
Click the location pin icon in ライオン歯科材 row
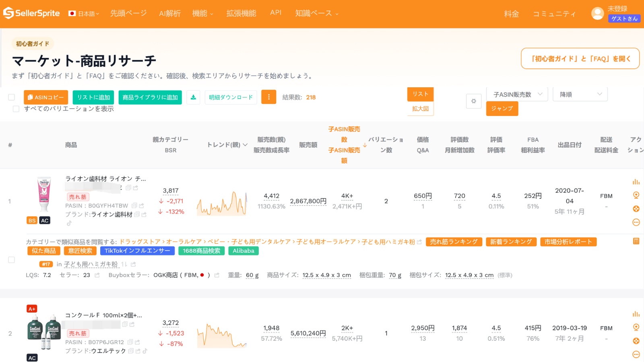click(x=636, y=195)
